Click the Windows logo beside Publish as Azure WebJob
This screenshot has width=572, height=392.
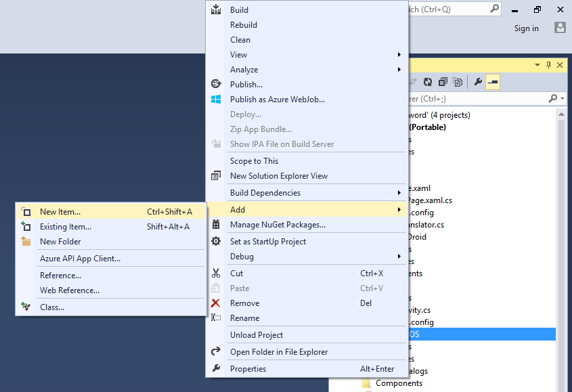pyautogui.click(x=216, y=100)
